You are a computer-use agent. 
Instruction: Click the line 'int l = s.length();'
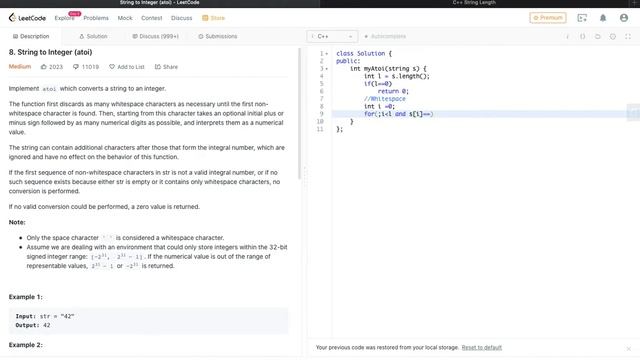coord(397,76)
